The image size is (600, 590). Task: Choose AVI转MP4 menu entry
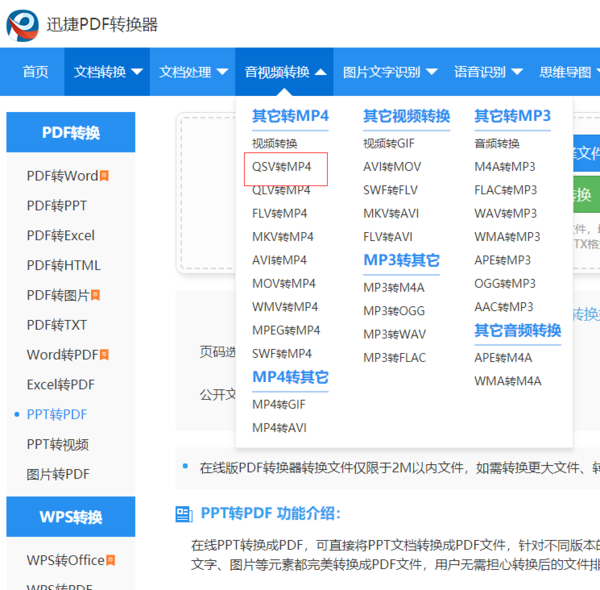click(x=279, y=260)
